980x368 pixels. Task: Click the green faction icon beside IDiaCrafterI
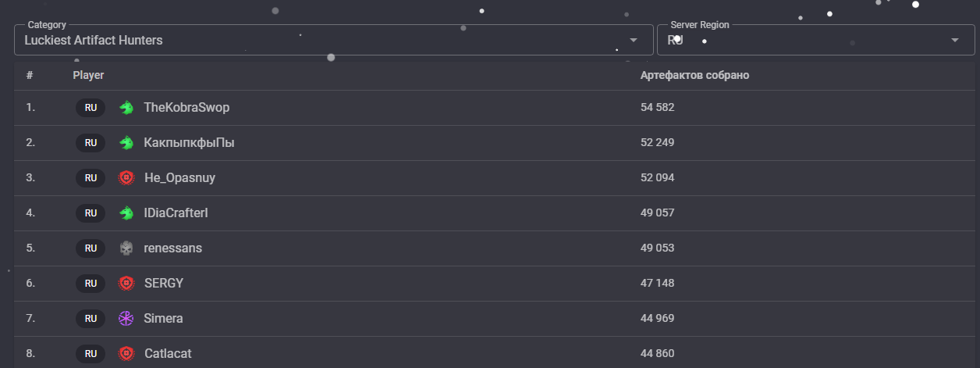(x=126, y=213)
